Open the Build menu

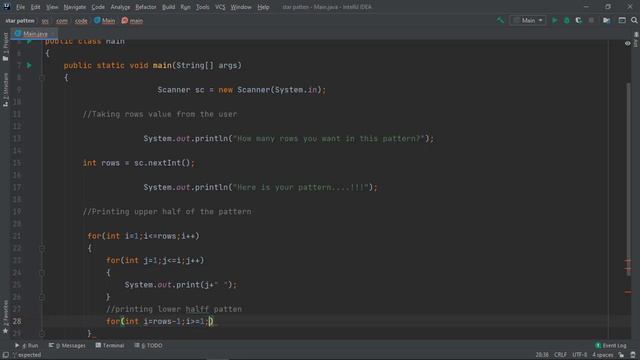168,7
